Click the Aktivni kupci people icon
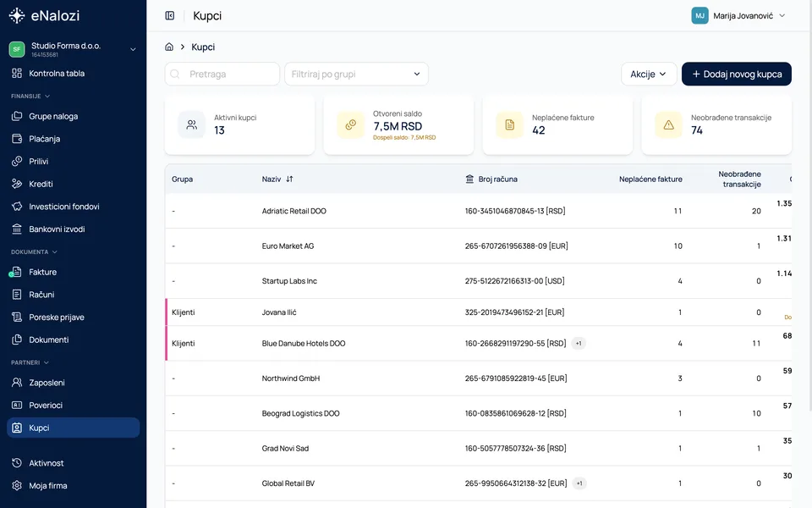This screenshot has width=812, height=508. [x=192, y=125]
